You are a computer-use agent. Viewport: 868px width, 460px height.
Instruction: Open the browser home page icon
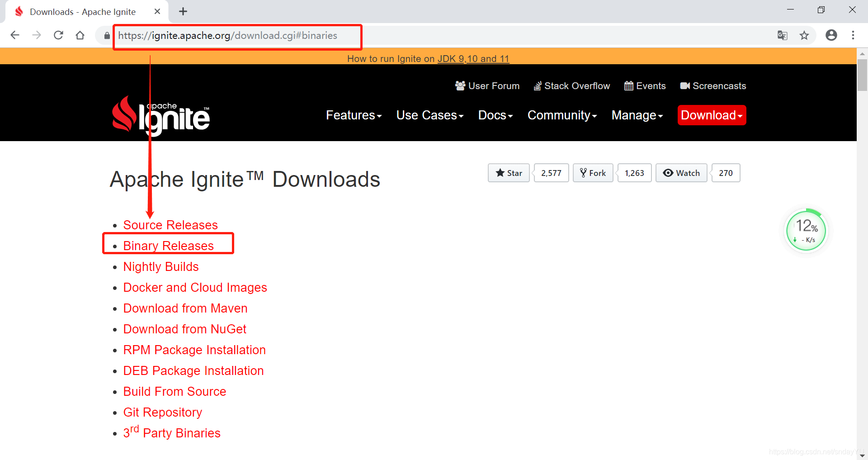pyautogui.click(x=80, y=35)
